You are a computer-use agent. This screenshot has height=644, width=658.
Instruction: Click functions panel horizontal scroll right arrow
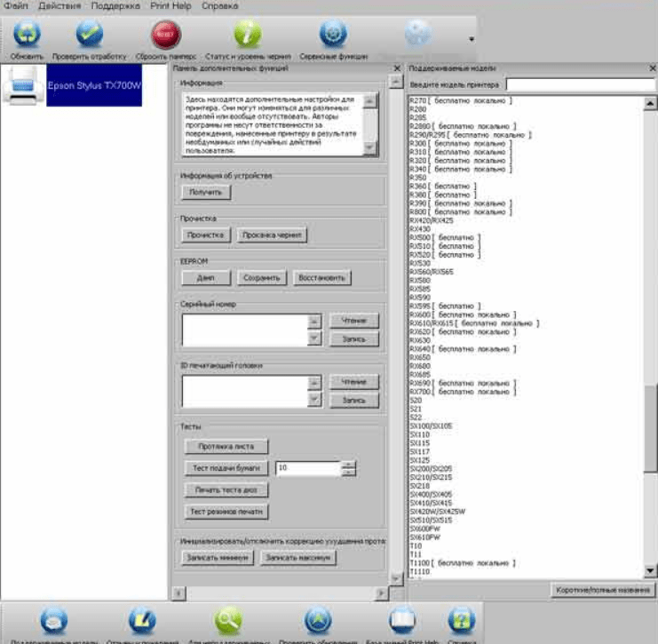(381, 593)
